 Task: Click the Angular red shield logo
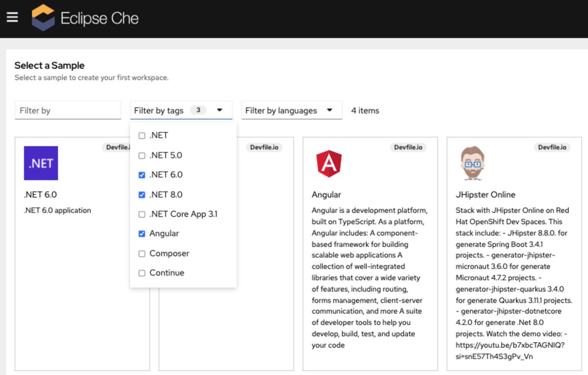point(329,163)
